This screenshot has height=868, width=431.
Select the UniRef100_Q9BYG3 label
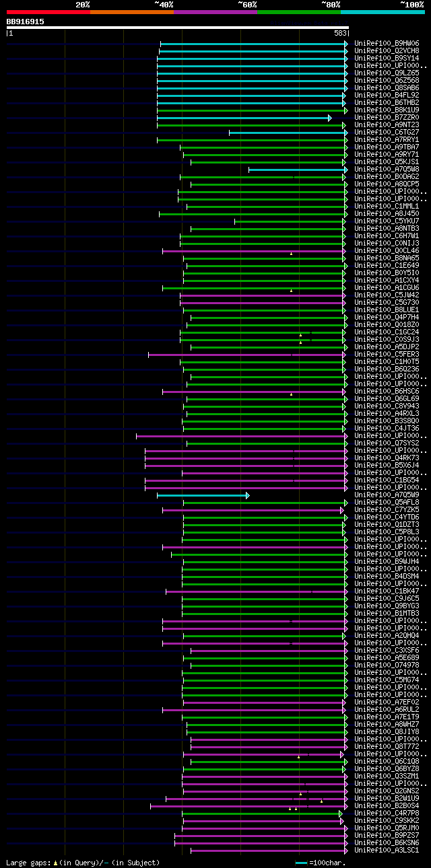[386, 606]
